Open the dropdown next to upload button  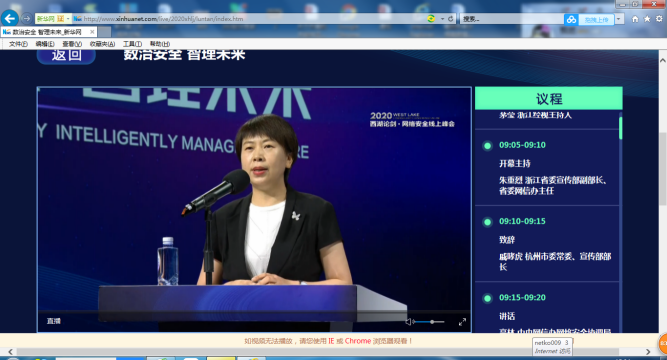click(x=619, y=19)
